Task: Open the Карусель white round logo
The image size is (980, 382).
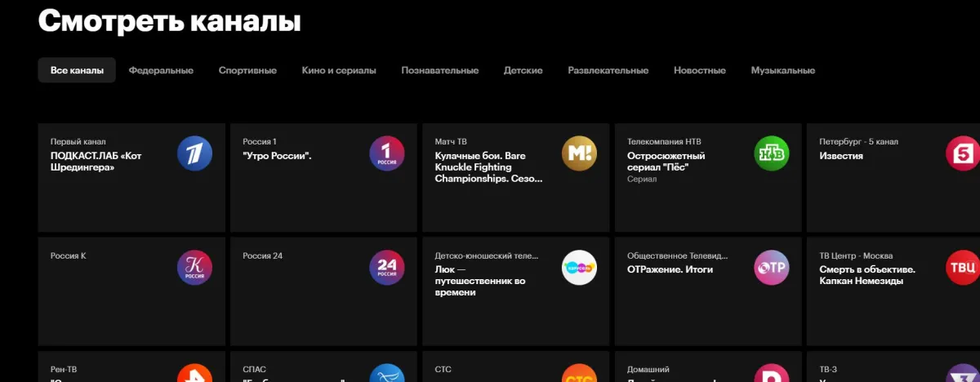Action: (x=579, y=268)
